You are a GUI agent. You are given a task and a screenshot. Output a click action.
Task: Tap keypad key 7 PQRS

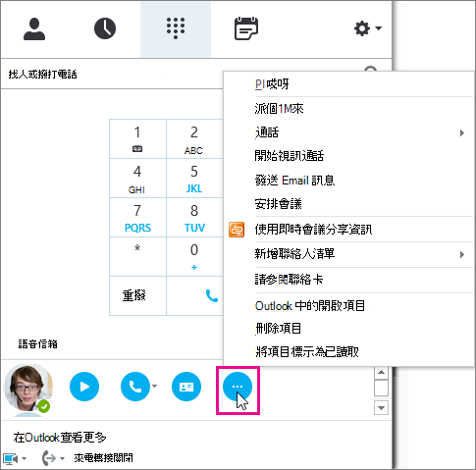point(137,218)
